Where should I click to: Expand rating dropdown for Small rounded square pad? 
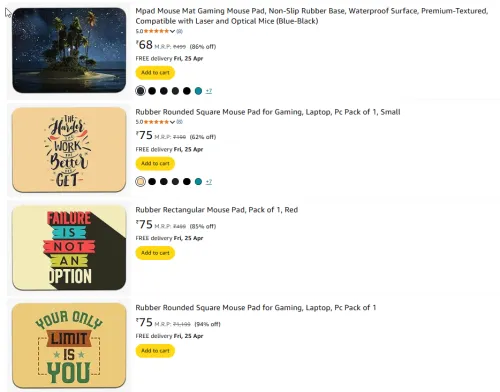click(172, 122)
